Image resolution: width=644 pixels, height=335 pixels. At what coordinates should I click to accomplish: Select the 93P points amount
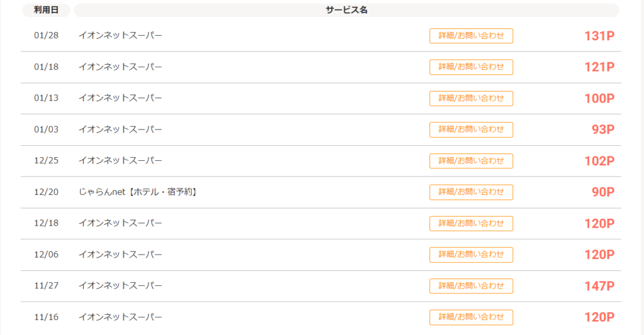pos(602,130)
